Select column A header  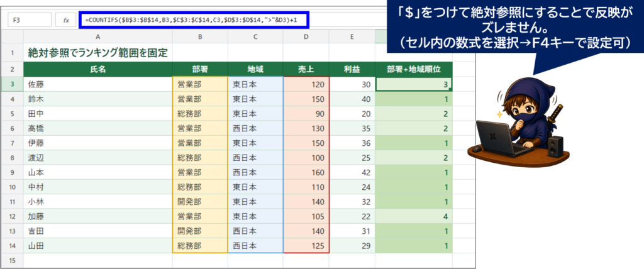tap(97, 36)
